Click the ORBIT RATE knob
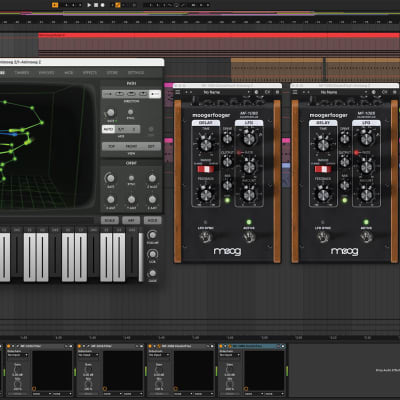Image resolution: width=400 pixels, height=400 pixels. pos(110,178)
